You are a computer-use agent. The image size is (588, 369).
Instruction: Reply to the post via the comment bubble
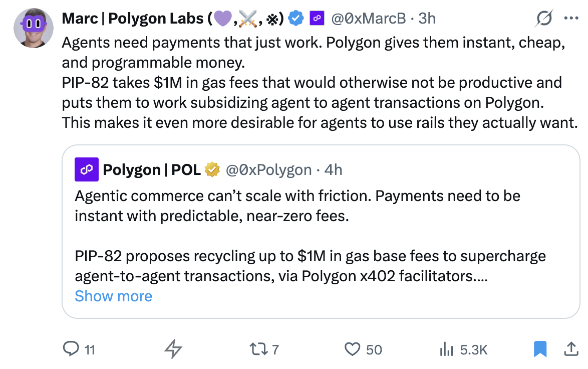coord(71,349)
